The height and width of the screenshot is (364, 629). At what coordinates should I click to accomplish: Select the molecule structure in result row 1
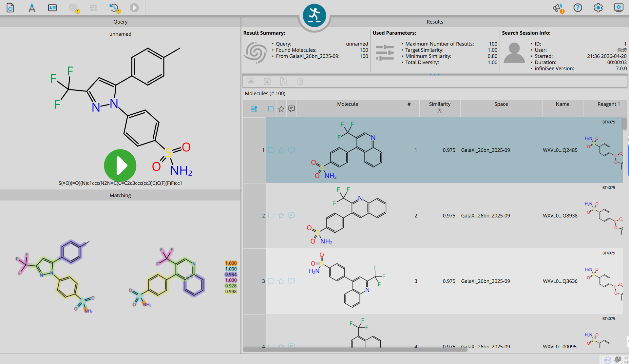click(x=347, y=150)
